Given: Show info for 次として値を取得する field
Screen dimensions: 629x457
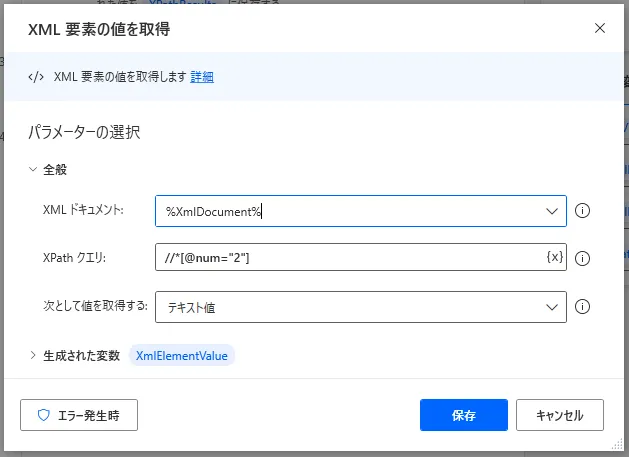Looking at the screenshot, I should point(582,307).
